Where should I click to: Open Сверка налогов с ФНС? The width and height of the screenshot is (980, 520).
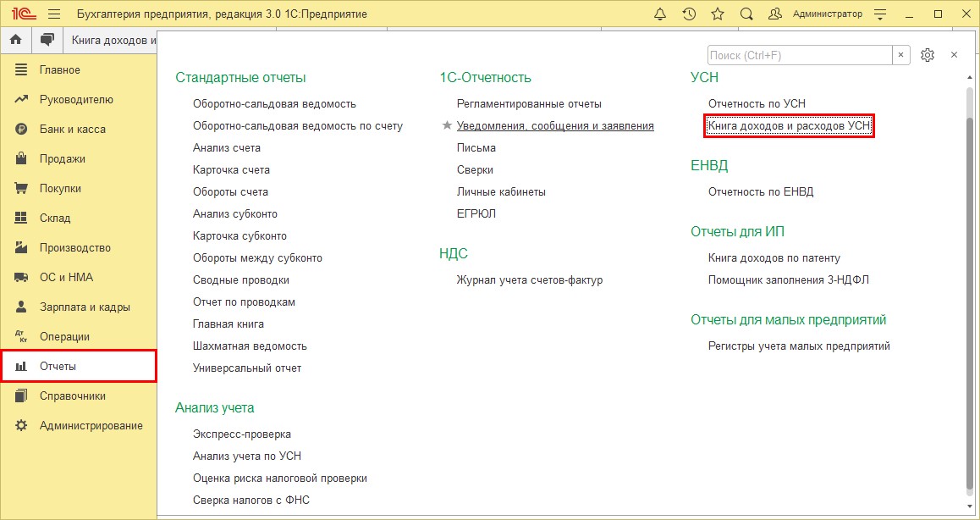click(251, 501)
